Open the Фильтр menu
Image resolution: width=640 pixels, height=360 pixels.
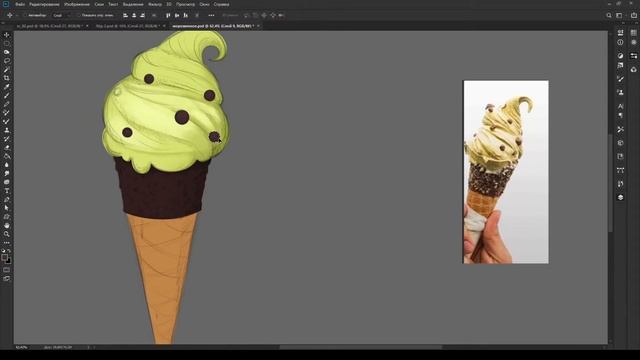[155, 4]
